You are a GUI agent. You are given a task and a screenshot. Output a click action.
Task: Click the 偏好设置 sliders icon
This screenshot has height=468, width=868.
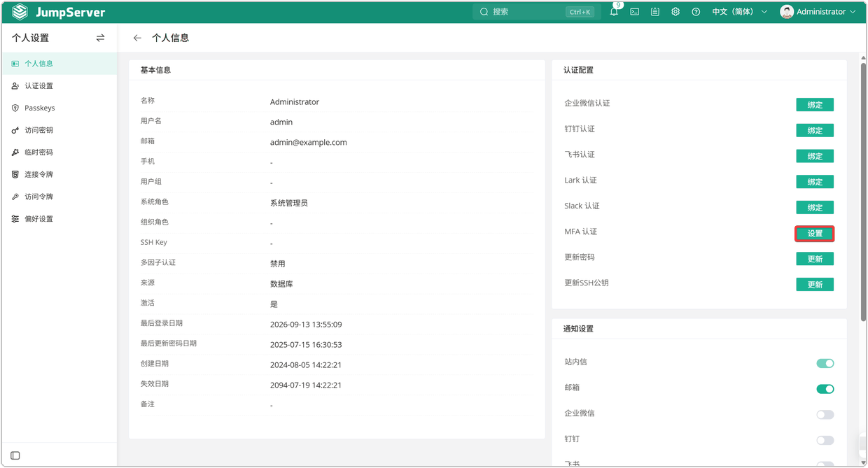[x=15, y=219]
